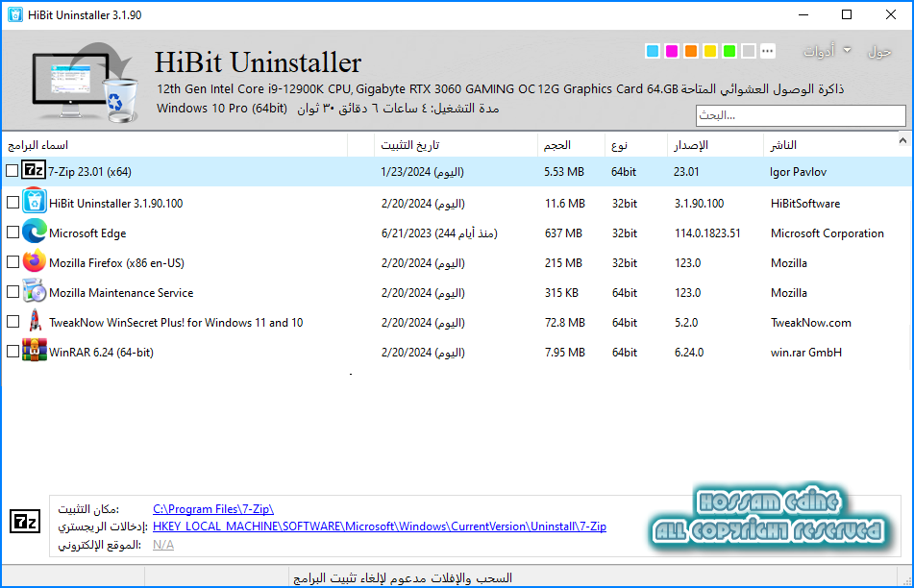Select the 7-Zip 23.01 (x64) row name
This screenshot has width=914, height=588.
(89, 171)
